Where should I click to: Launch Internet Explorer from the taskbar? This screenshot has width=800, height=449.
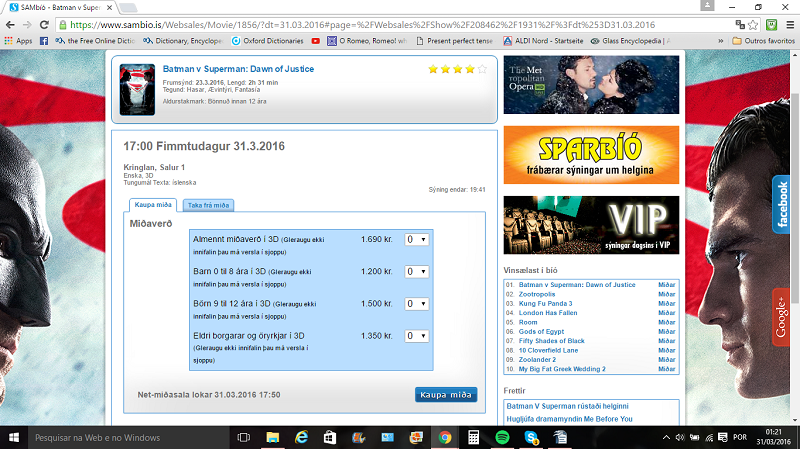(302, 438)
